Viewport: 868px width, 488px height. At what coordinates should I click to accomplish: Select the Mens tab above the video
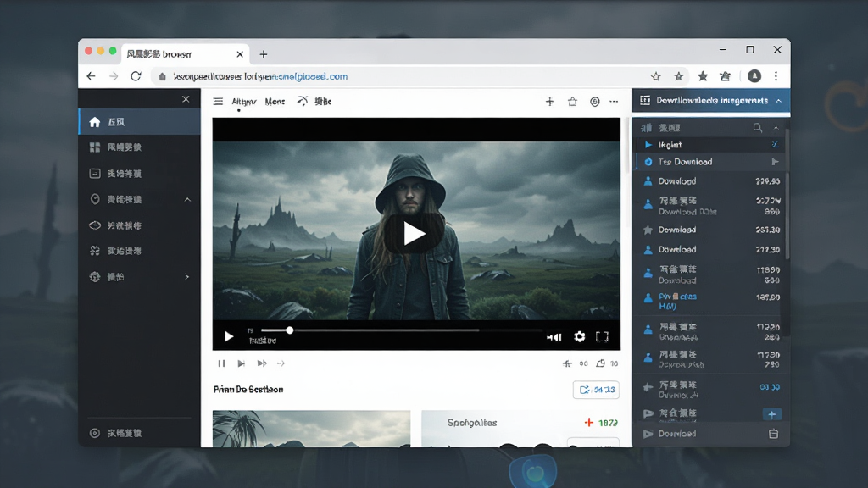275,102
